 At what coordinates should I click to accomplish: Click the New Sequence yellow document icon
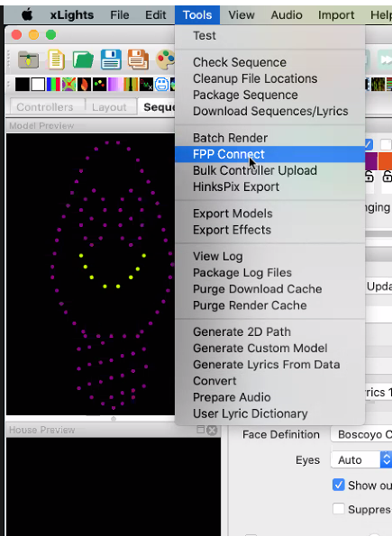click(57, 59)
